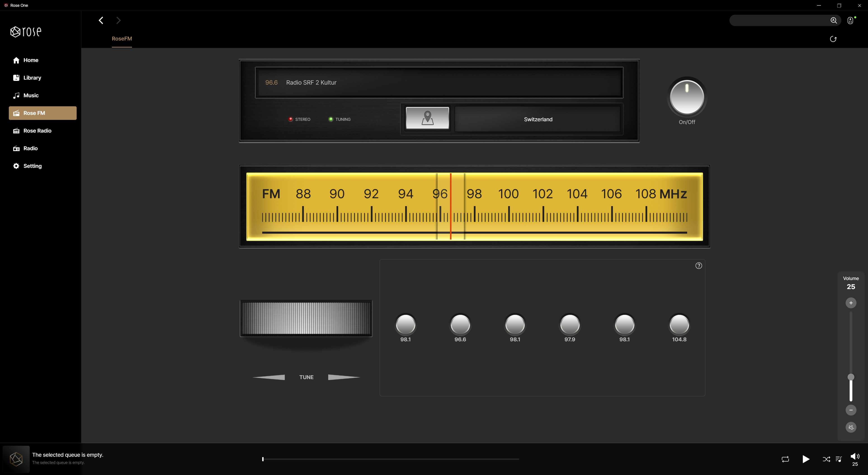Open the Switzerland country selector

pos(538,119)
